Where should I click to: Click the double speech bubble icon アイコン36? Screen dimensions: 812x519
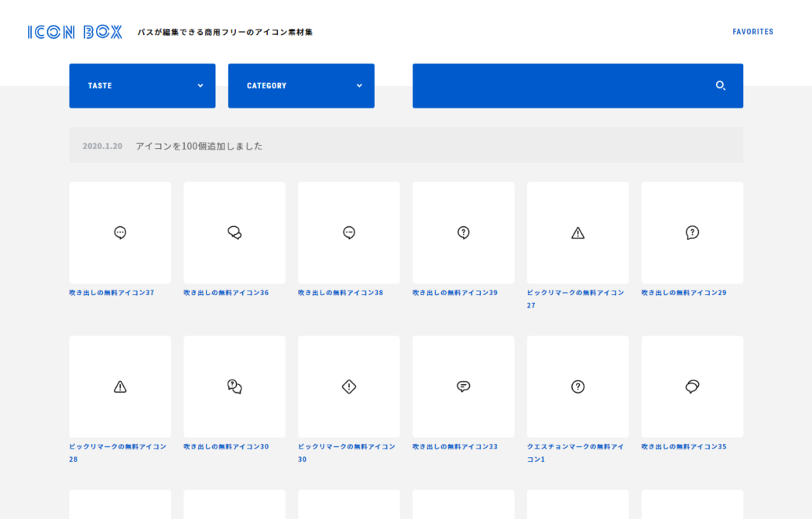click(234, 232)
